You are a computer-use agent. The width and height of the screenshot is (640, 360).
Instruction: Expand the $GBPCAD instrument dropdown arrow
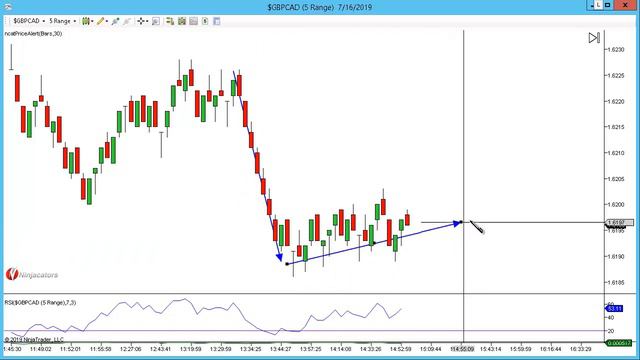(44, 21)
